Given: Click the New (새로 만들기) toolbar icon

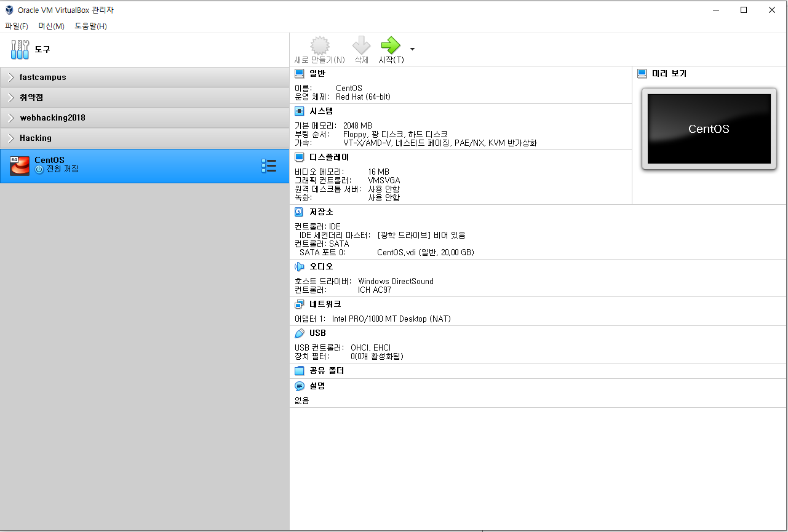Looking at the screenshot, I should tap(320, 46).
